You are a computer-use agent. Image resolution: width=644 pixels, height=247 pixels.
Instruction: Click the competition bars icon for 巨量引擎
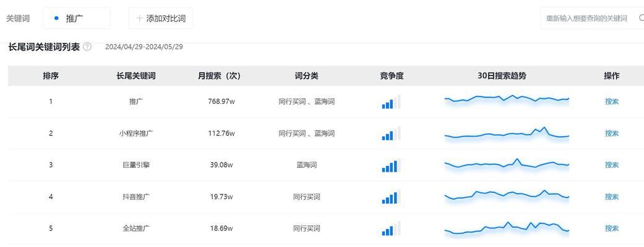[x=391, y=165]
